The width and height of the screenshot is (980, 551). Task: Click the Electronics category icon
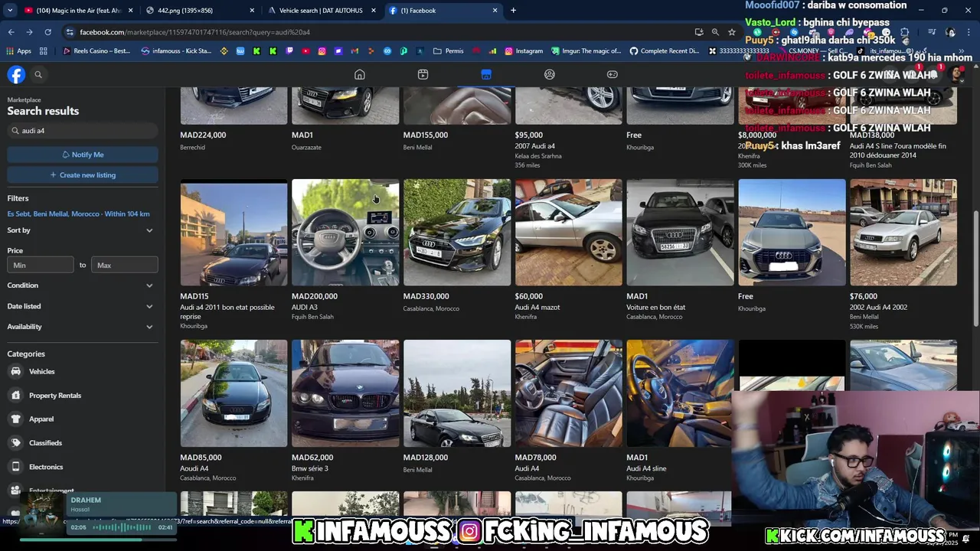[15, 467]
